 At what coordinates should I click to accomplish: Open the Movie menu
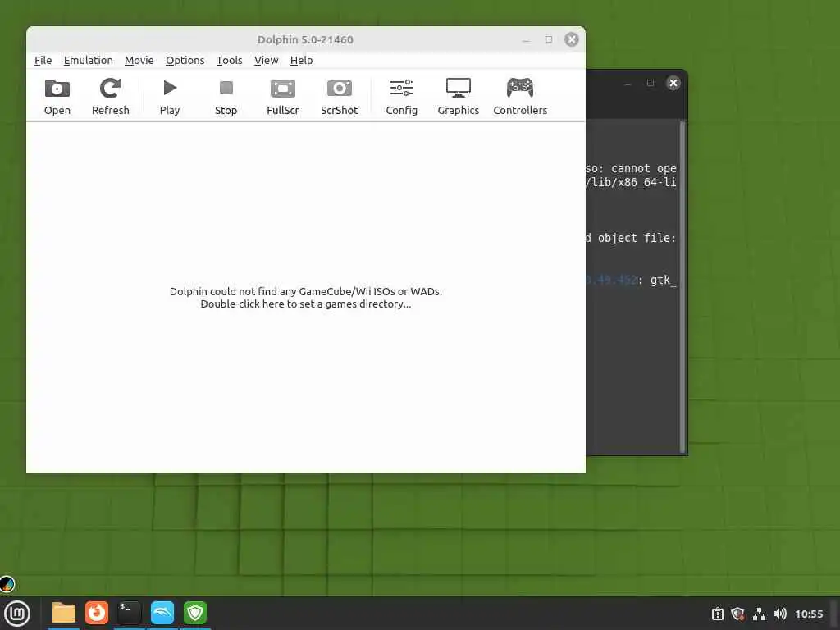point(139,61)
